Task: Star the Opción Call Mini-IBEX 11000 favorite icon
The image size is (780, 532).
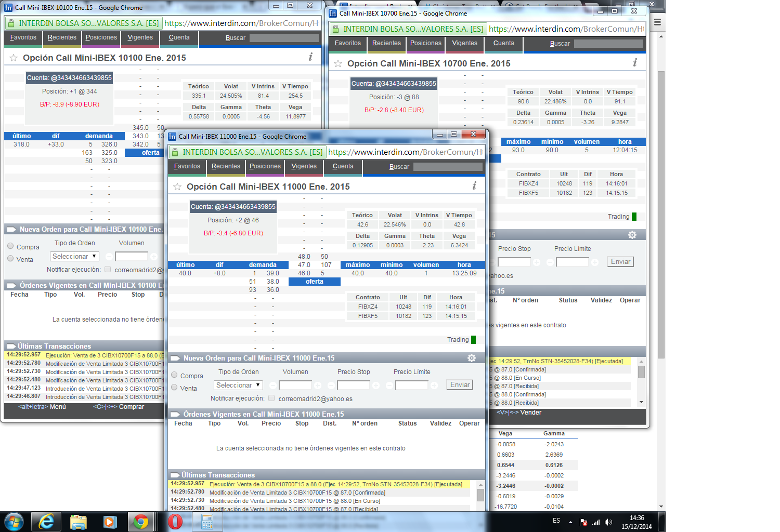Action: point(177,187)
